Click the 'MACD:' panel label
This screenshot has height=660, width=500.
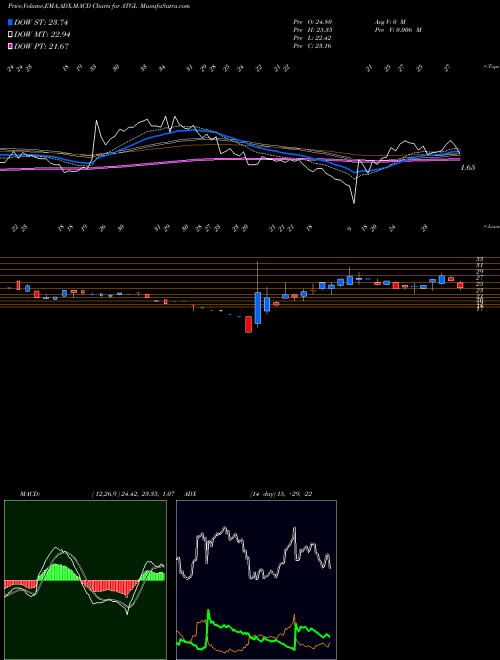(29, 494)
